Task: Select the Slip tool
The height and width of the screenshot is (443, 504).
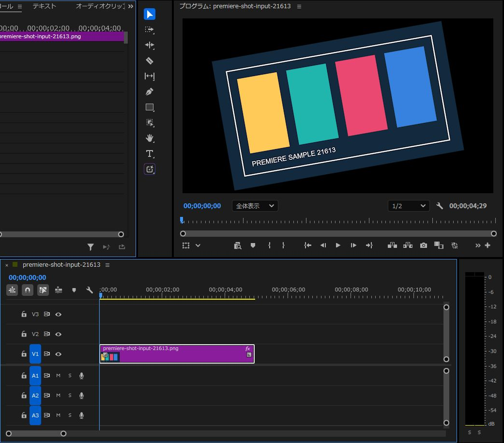Action: [x=150, y=76]
